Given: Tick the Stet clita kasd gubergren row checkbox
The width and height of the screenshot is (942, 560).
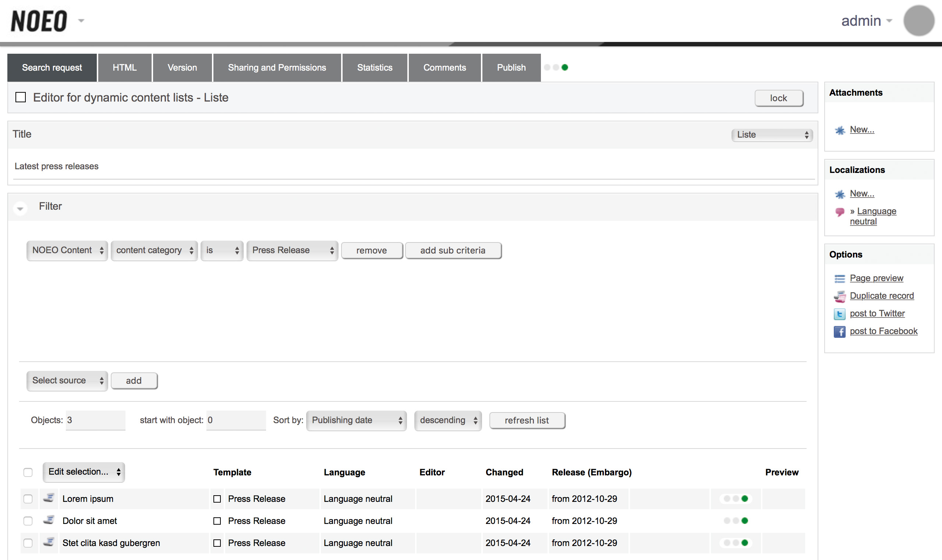Looking at the screenshot, I should pos(28,543).
